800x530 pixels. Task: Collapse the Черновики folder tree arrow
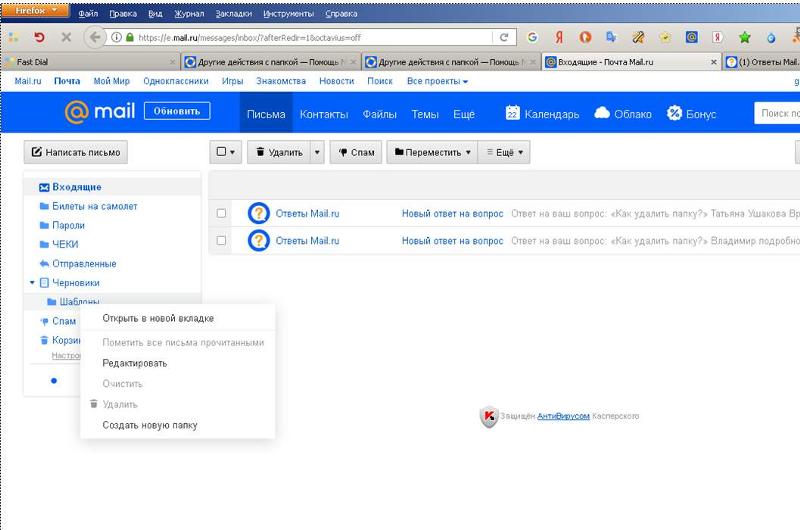[32, 282]
